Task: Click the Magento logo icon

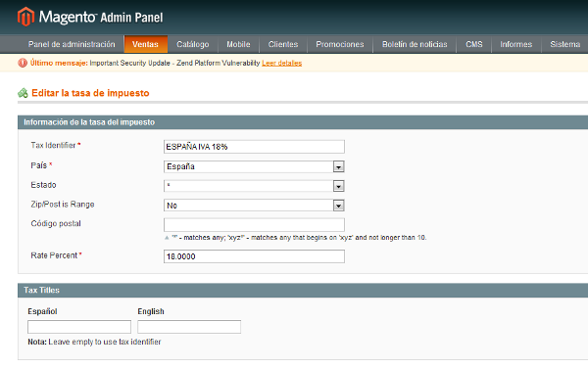Action: pyautogui.click(x=25, y=17)
